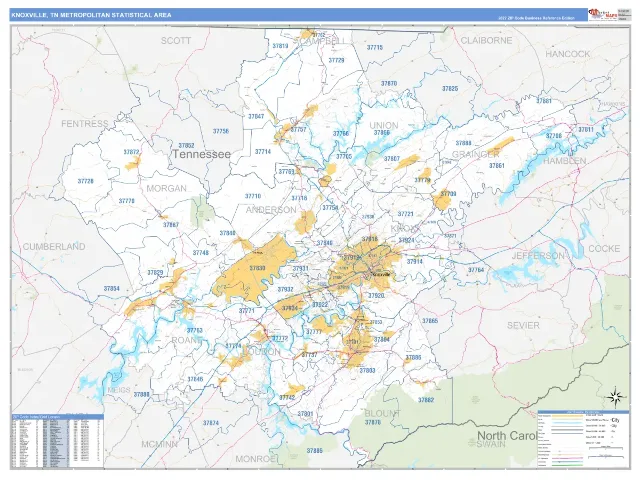640x480 pixels.
Task: Click the compass rose north arrow
Action: point(617,396)
